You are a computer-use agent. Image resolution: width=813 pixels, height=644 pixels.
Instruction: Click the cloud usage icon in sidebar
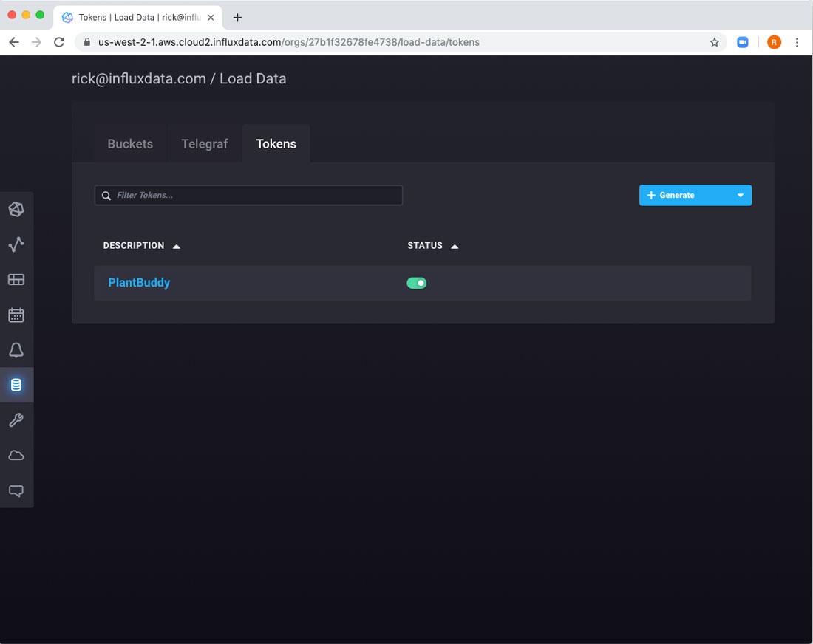(x=16, y=456)
